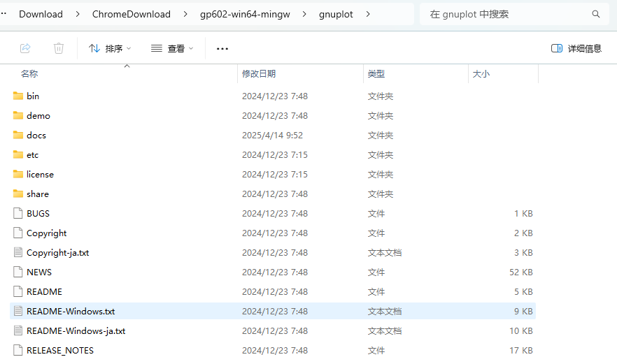The image size is (617, 364).
Task: Select the demo folder icon
Action: 17,115
